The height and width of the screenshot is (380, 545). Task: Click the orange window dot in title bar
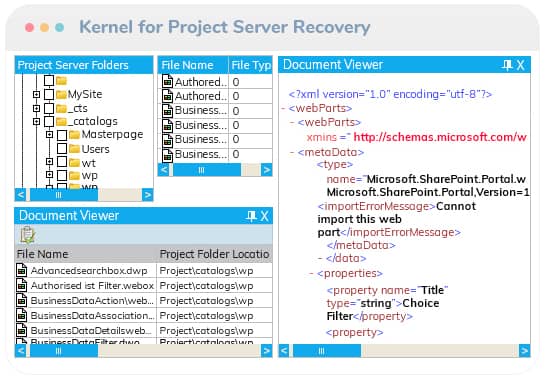pos(44,27)
